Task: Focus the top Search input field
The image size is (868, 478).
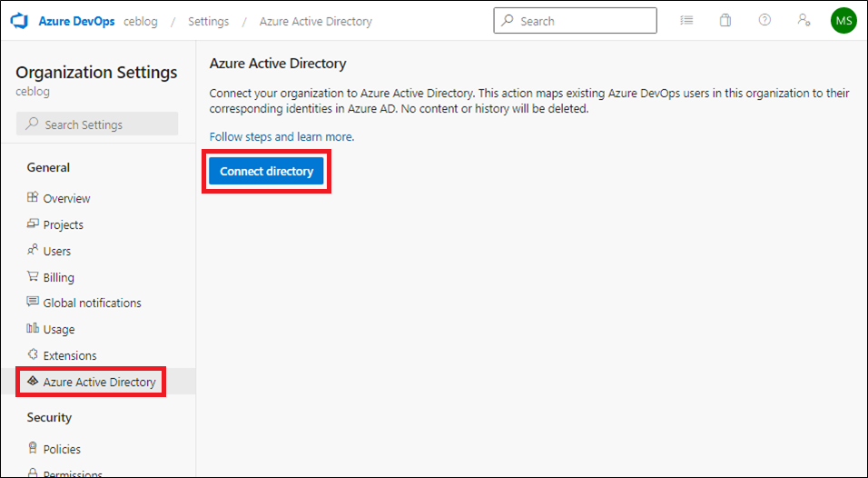Action: [575, 21]
